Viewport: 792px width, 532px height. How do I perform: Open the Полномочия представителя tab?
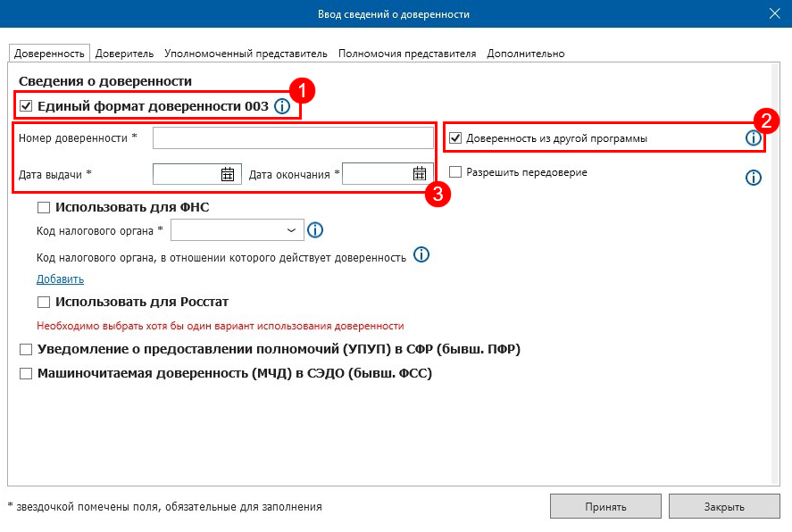[407, 54]
